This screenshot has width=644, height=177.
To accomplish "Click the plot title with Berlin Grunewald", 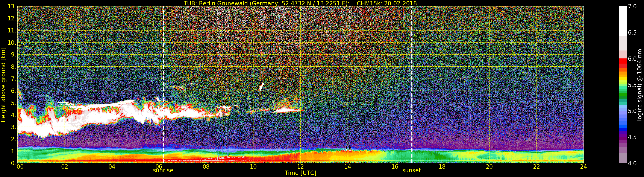I will (x=300, y=3).
